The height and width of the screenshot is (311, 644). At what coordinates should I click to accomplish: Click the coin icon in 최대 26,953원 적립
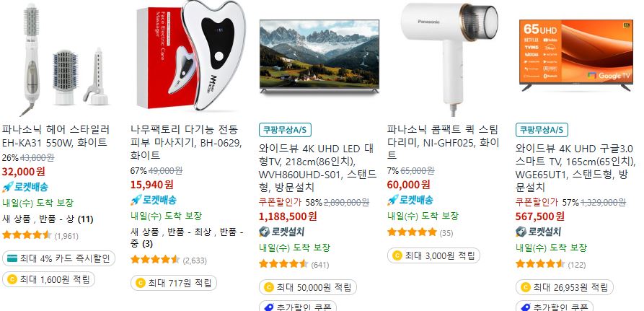[526, 287]
